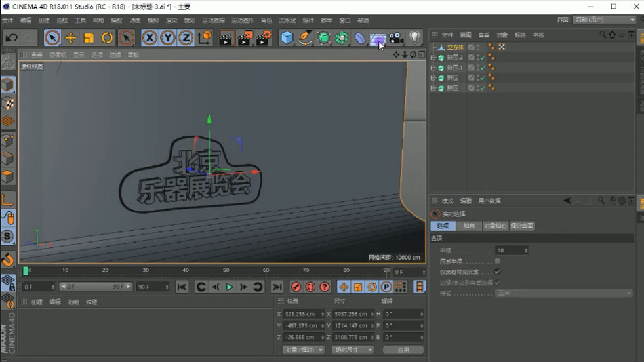Add a Light object bulb
This screenshot has height=362, width=644.
pyautogui.click(x=414, y=38)
